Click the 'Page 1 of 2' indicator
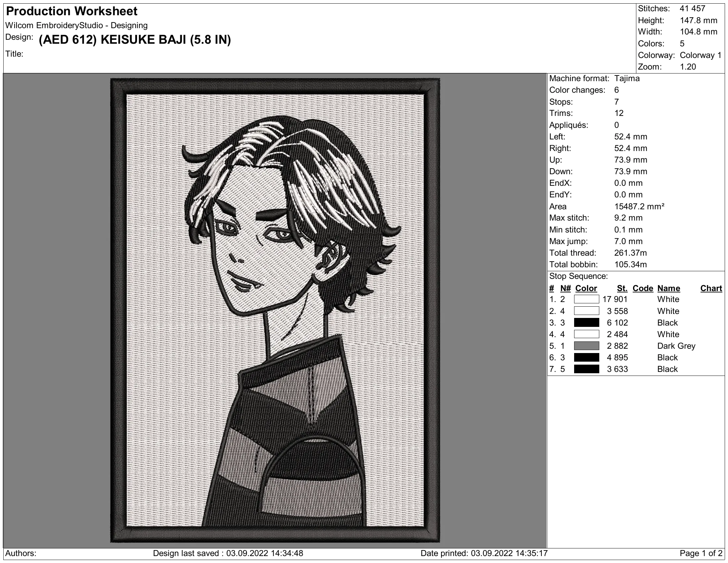 701,553
